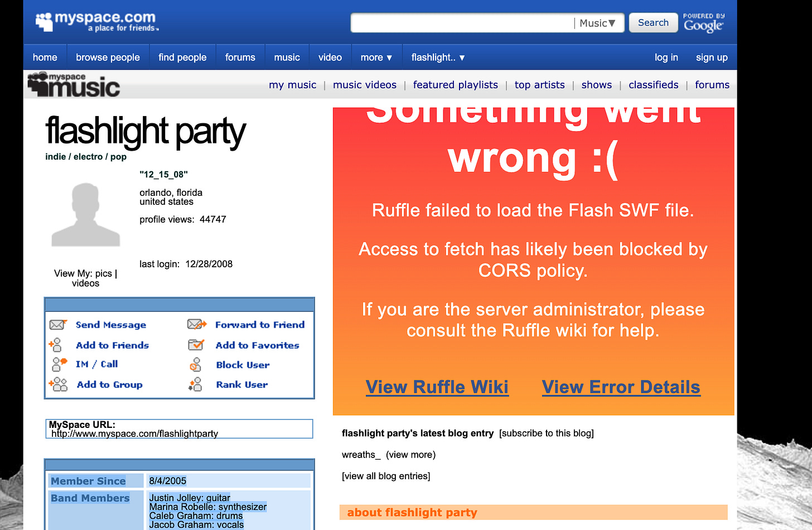Open top artists tab
The width and height of the screenshot is (812, 530).
(x=540, y=85)
